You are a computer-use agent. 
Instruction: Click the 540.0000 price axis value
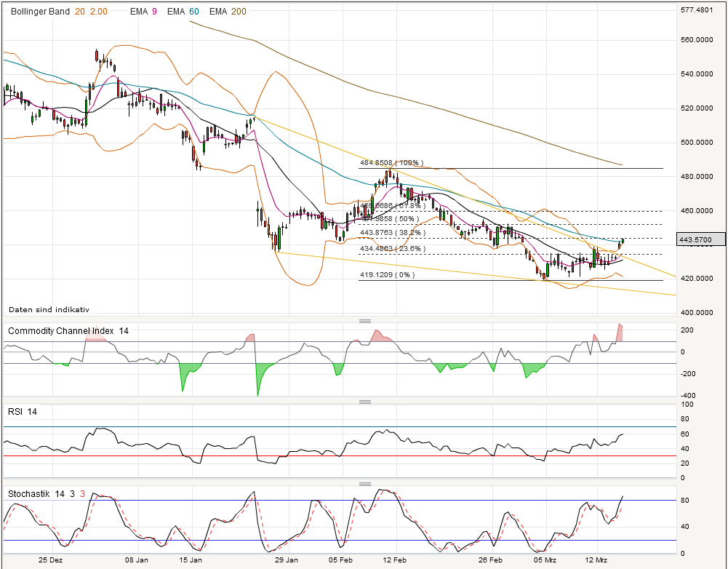click(x=697, y=74)
